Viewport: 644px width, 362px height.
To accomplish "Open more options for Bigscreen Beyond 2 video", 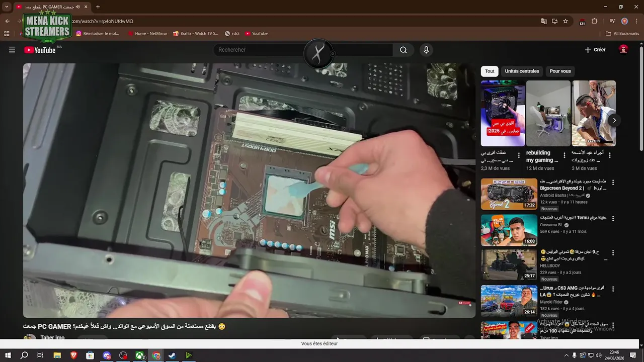I will [x=613, y=182].
